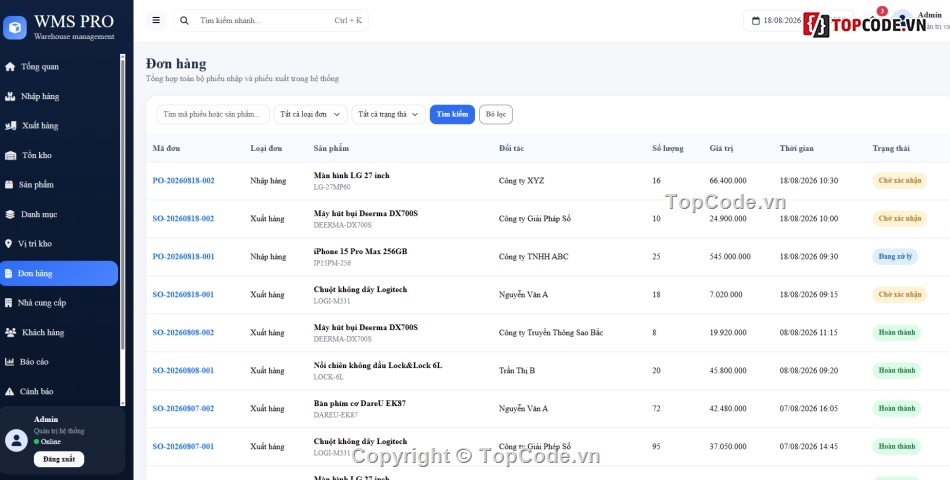The image size is (950, 480).
Task: Click the Cảnh báo warning icon
Action: [9, 392]
